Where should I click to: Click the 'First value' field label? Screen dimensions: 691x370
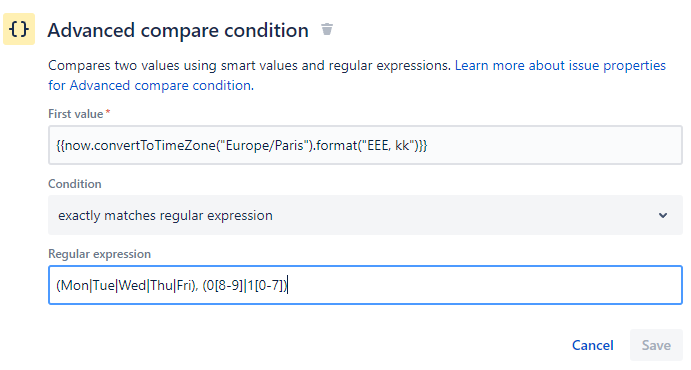(75, 114)
